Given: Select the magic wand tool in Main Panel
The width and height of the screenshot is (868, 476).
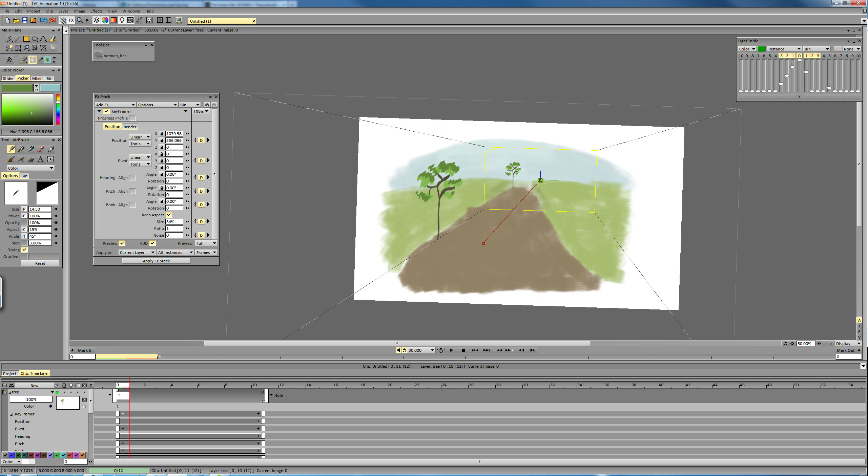Looking at the screenshot, I should point(9,48).
